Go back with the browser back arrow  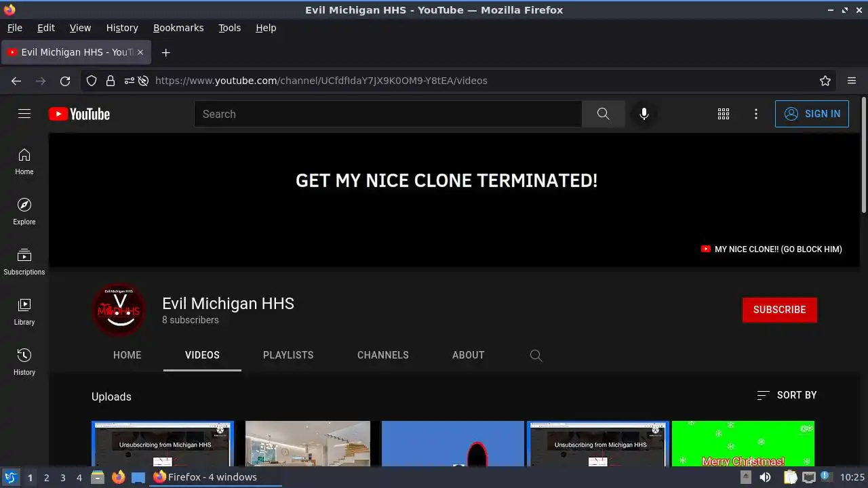16,81
